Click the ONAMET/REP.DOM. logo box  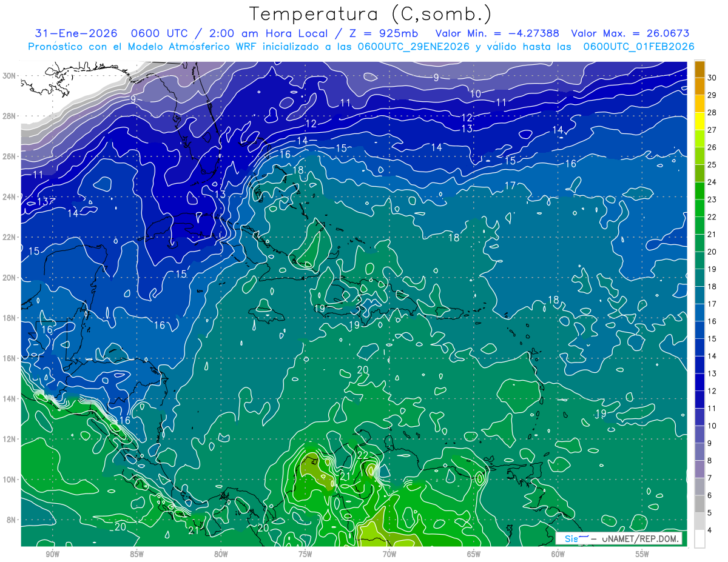pyautogui.click(x=619, y=538)
